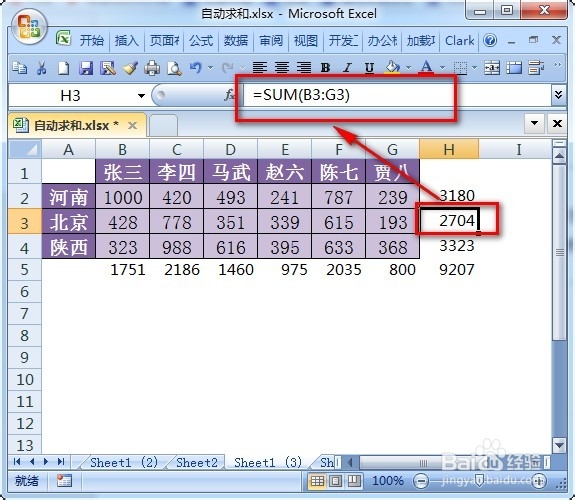
Task: Show more toolbar buttons chevron
Action: coord(558,65)
